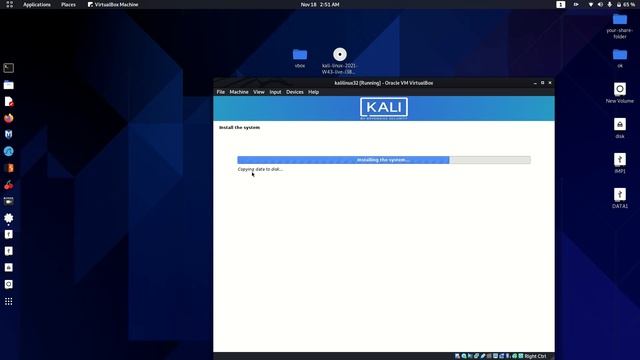Click the kalilinux32 VirtualBox window title bar
The image size is (640, 360).
pyautogui.click(x=384, y=83)
